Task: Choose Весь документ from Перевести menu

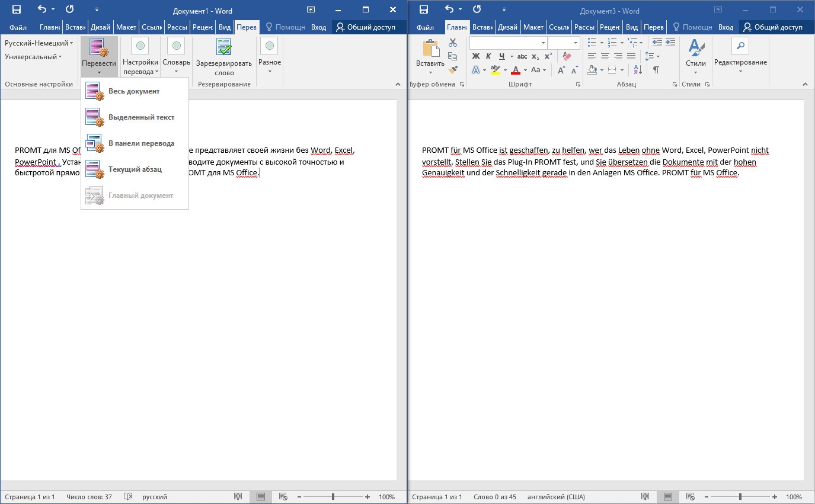Action: (x=135, y=91)
